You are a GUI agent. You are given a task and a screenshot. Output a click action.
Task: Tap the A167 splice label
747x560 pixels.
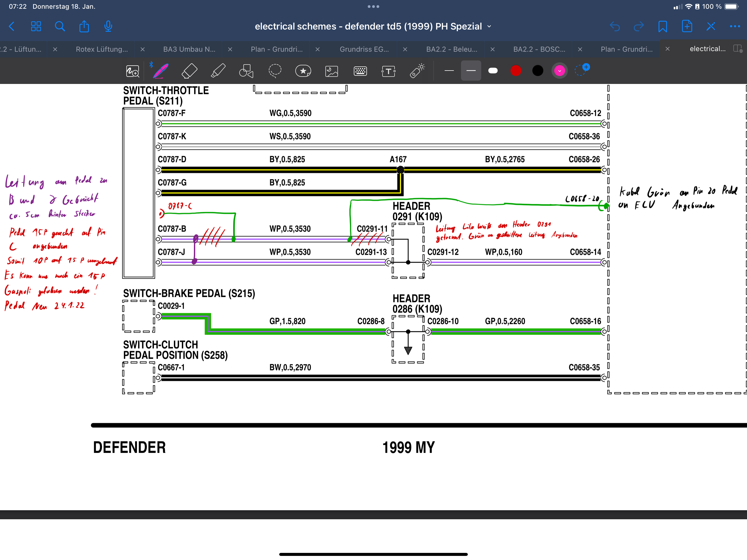[398, 159]
